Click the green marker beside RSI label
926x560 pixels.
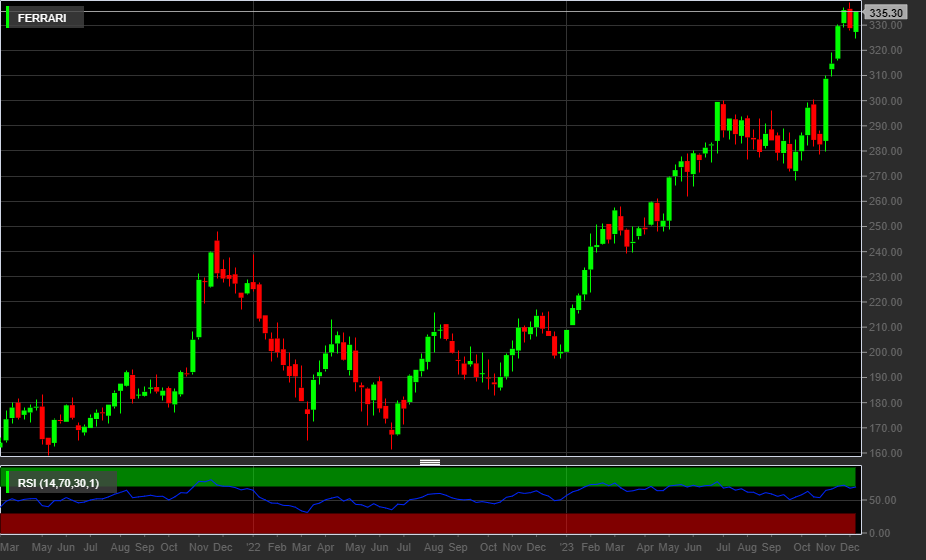[x=7, y=482]
